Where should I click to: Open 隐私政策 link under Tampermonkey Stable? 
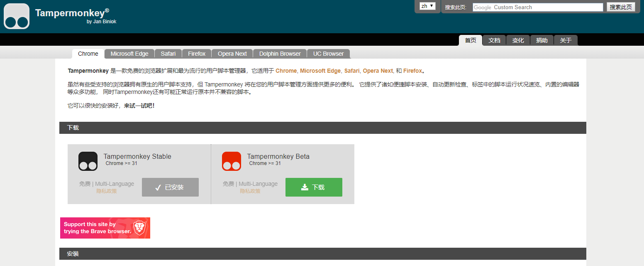[x=107, y=191]
